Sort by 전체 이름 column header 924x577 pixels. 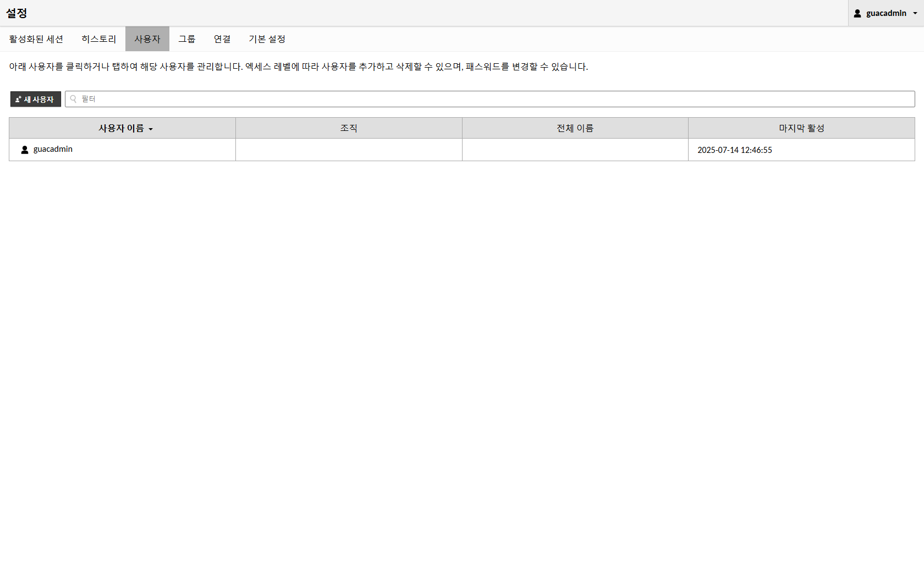pos(575,128)
